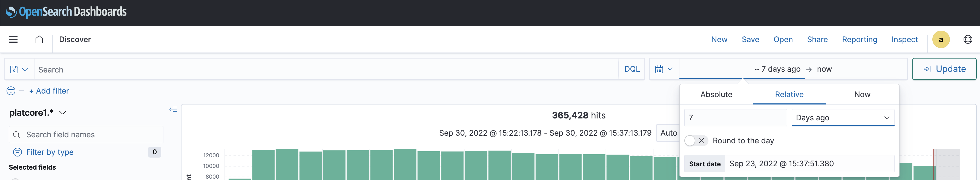980x180 pixels.
Task: Switch query language via DQL
Action: 632,69
